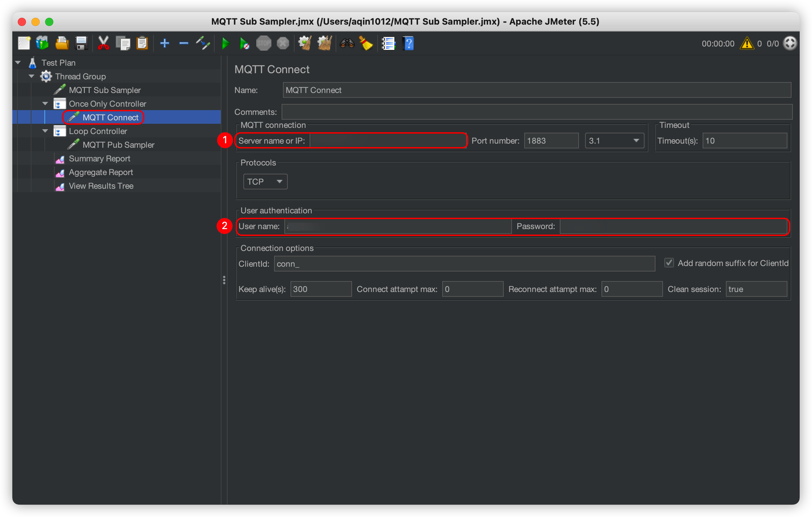Collapse the Once Only Controller node
Viewport: 812px width, 517px height.
pos(45,103)
